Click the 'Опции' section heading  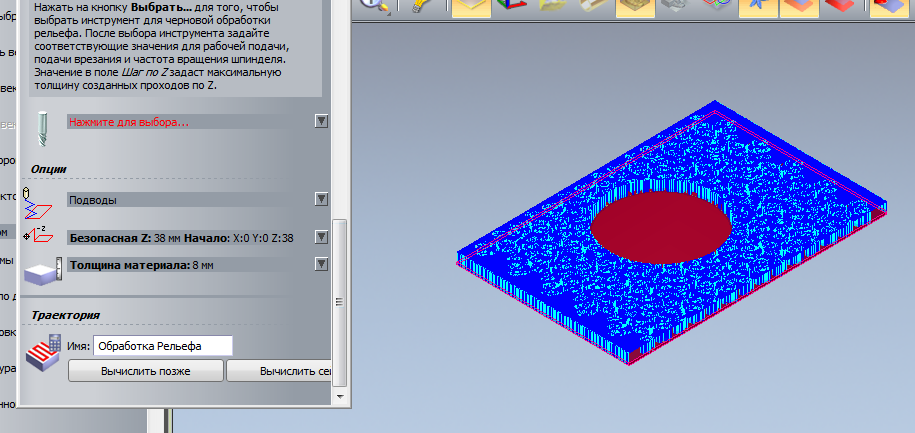[48, 169]
